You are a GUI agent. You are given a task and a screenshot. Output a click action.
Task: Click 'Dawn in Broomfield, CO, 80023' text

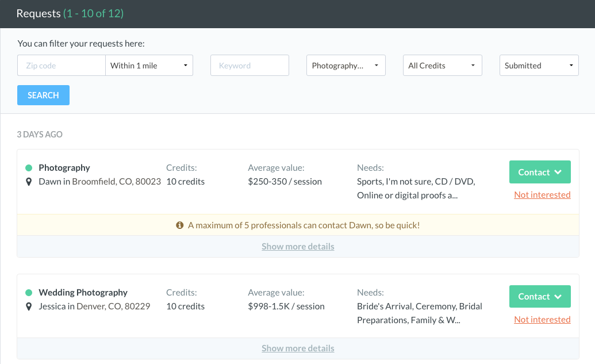(x=100, y=182)
